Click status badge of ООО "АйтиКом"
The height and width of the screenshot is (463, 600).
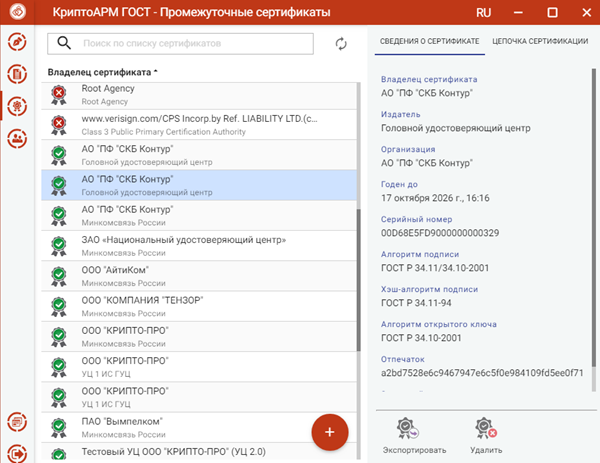(x=59, y=276)
